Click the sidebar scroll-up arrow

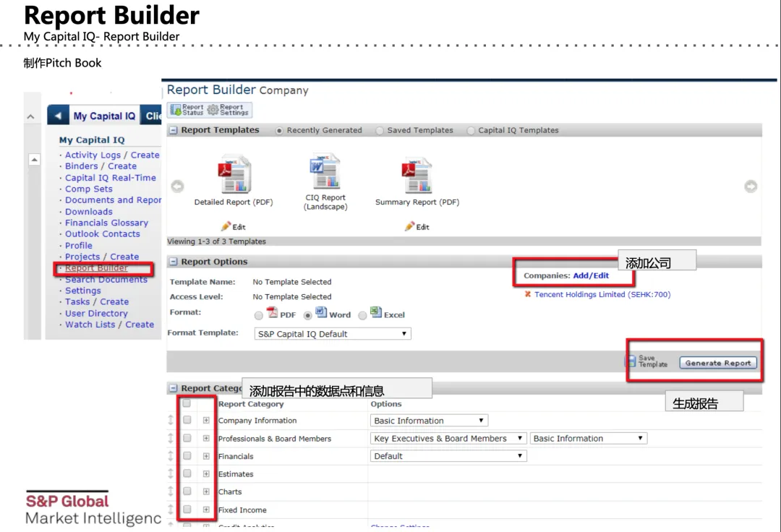tap(35, 160)
